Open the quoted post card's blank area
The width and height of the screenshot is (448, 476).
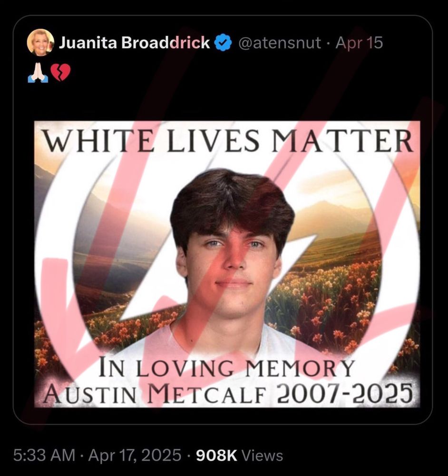coord(223,97)
